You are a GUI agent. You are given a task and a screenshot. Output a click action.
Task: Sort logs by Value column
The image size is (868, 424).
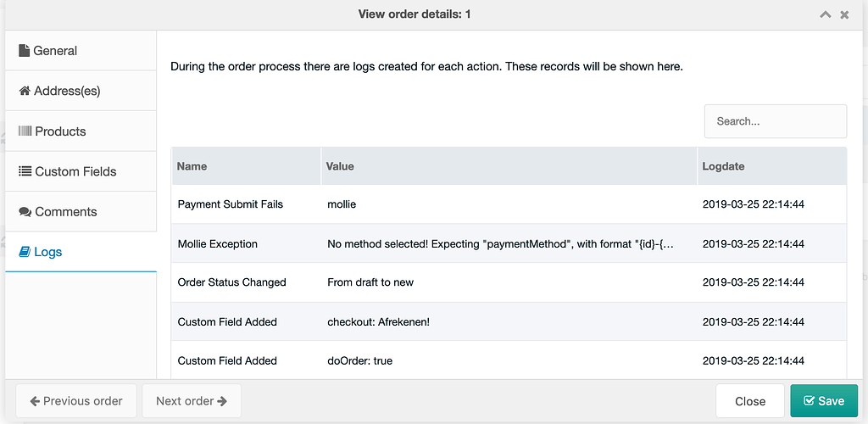point(509,166)
